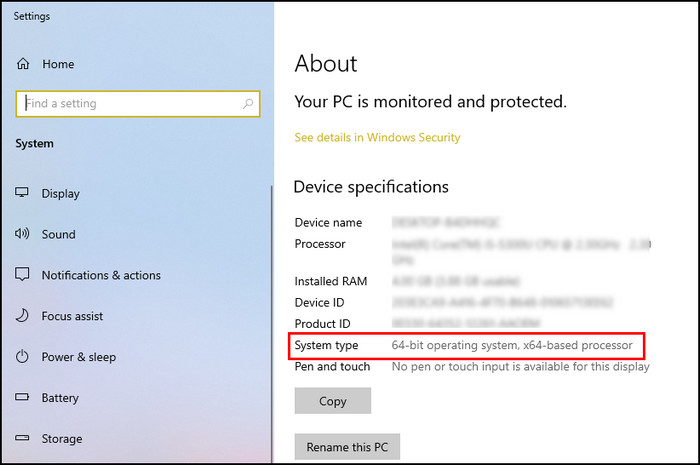
Task: Click the Copy button
Action: [332, 401]
